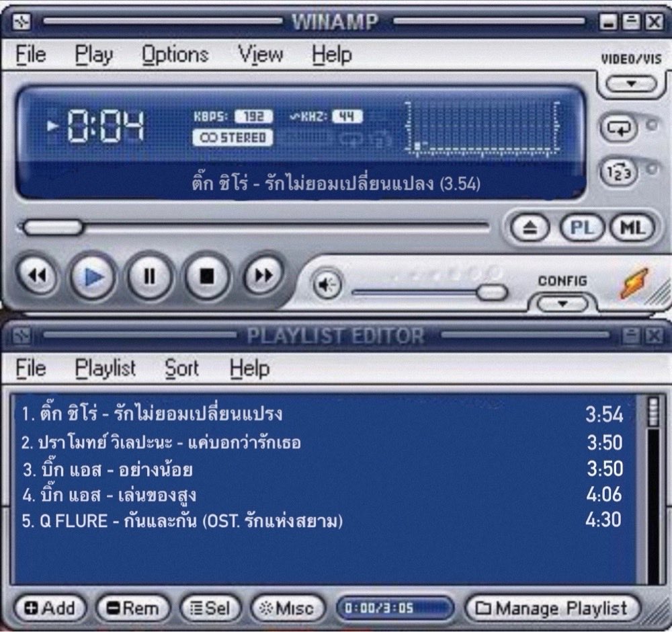Click the Misc button
672x632 pixels.
pos(288,608)
